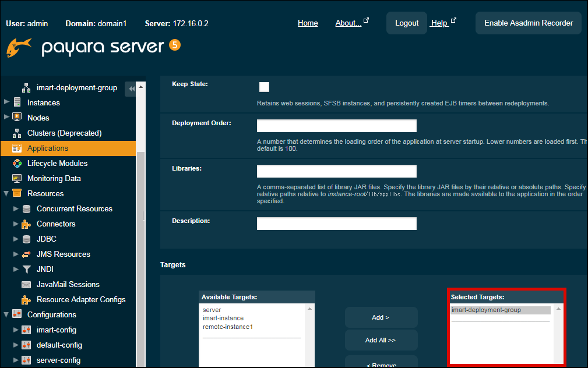The width and height of the screenshot is (588, 368).
Task: Click the Logout button
Action: (406, 23)
